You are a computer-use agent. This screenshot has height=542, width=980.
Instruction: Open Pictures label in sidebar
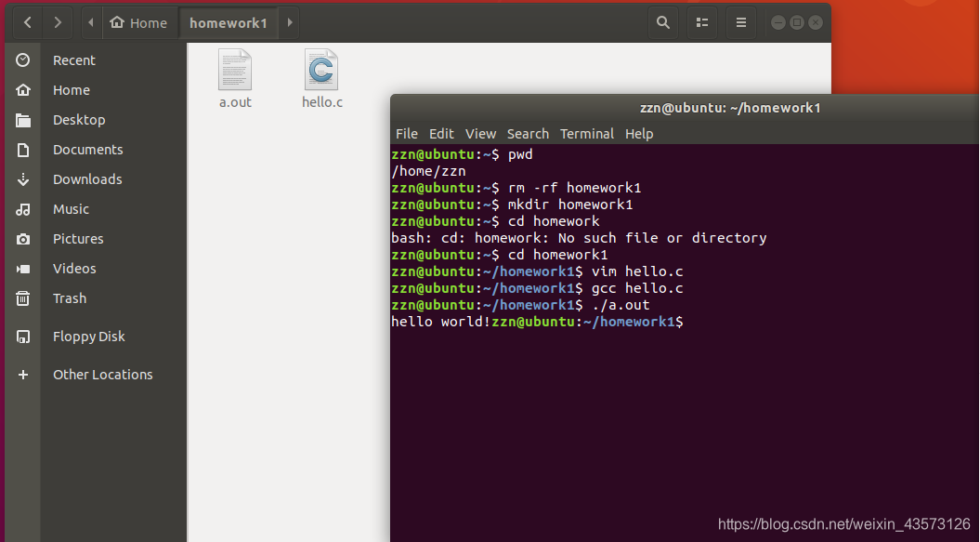(78, 239)
